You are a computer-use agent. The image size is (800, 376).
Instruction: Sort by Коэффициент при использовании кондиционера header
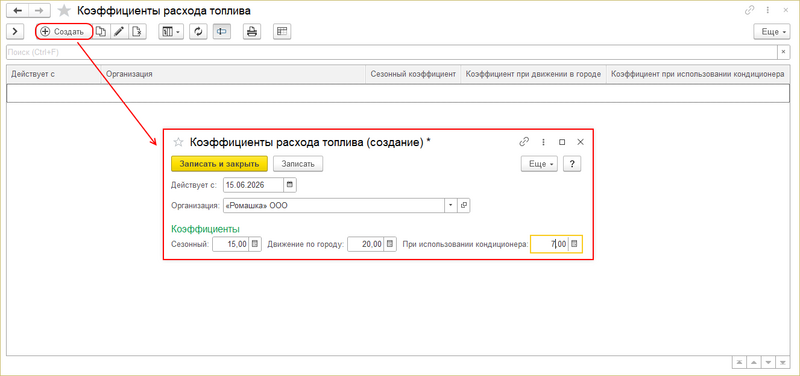coord(698,74)
